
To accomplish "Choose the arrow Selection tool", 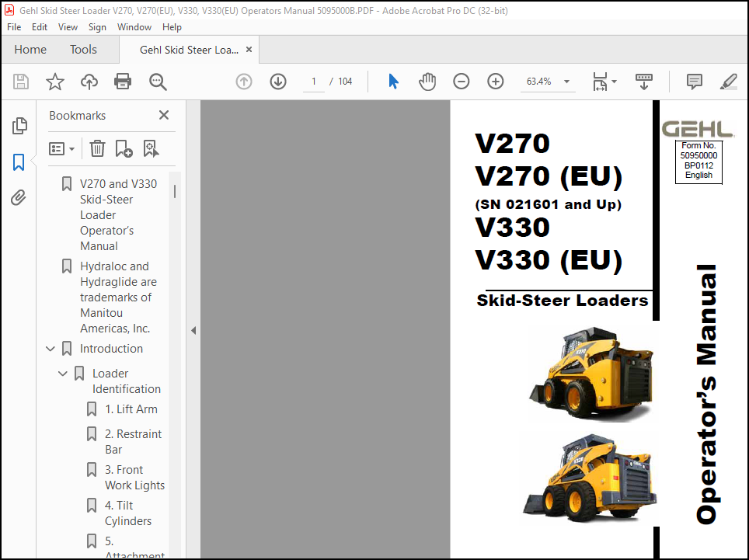I will coord(393,82).
